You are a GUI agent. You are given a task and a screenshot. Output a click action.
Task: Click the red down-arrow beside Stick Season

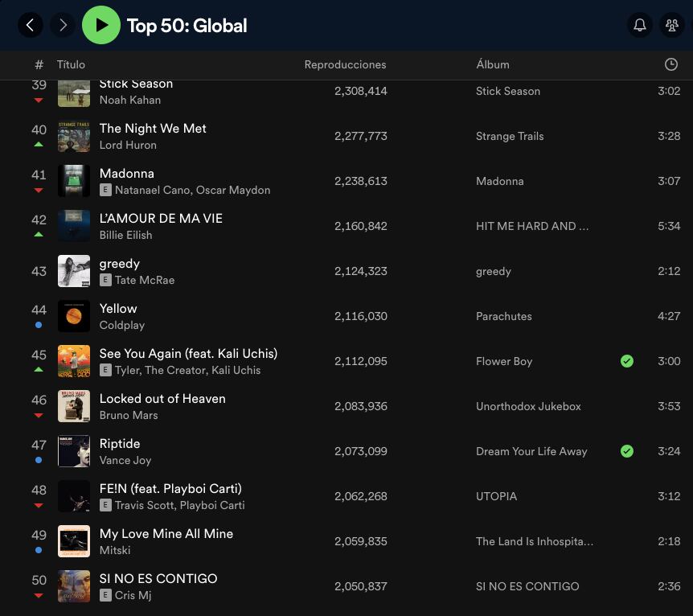click(x=37, y=101)
